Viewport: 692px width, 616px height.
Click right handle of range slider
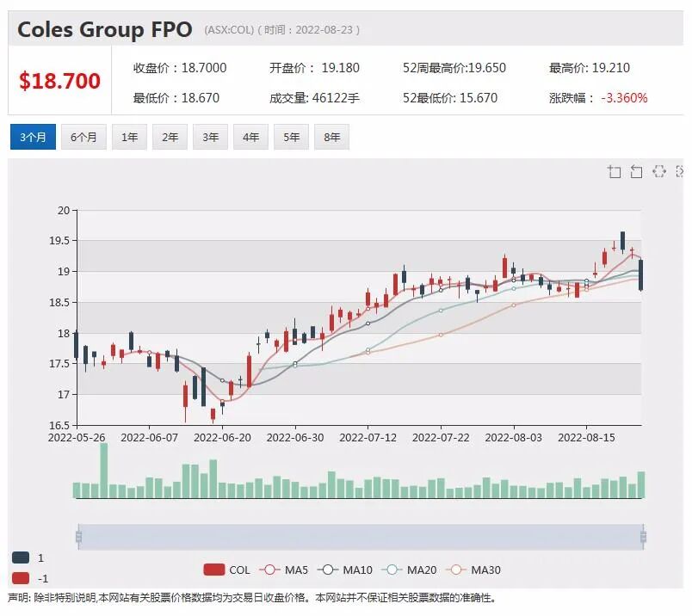pyautogui.click(x=643, y=537)
